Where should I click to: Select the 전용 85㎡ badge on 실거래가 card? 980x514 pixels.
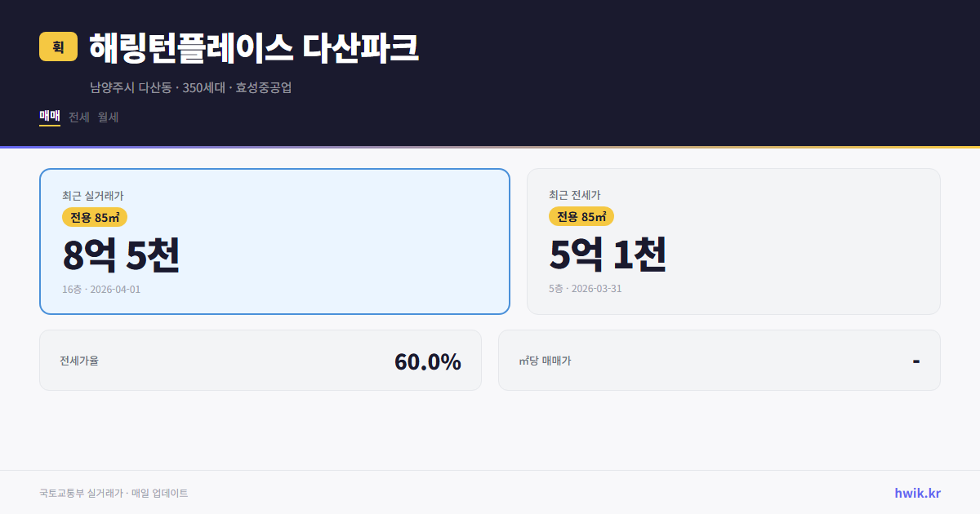click(94, 217)
